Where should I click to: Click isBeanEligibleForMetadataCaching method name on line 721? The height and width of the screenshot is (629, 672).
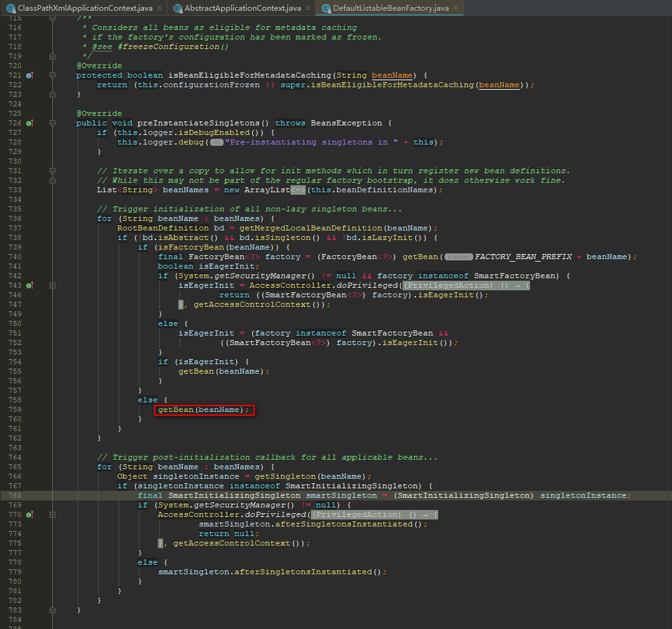pos(250,75)
